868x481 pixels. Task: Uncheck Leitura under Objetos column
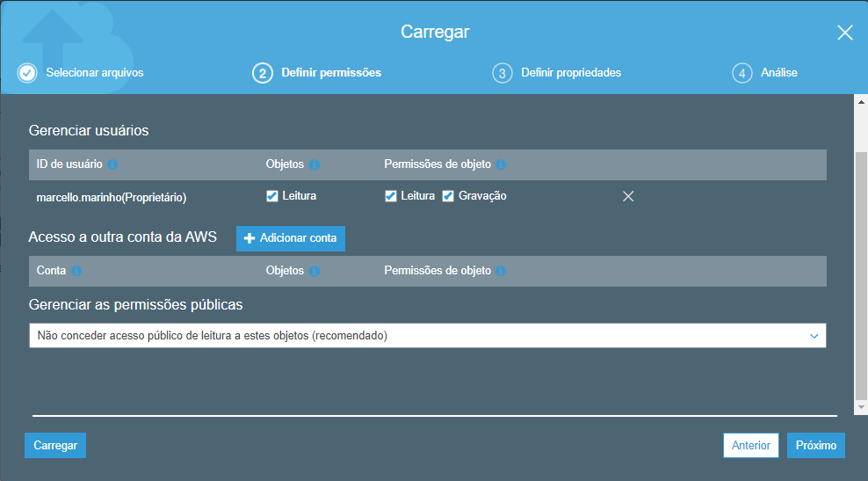pos(272,196)
